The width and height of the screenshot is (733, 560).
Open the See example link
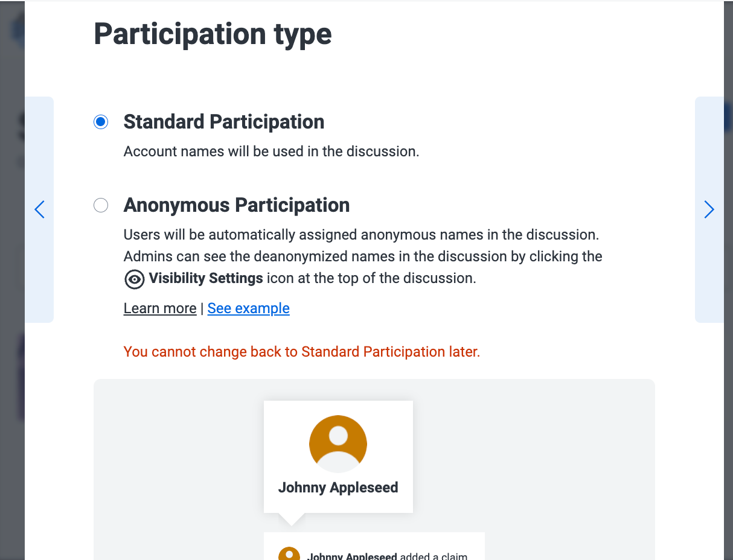[248, 308]
